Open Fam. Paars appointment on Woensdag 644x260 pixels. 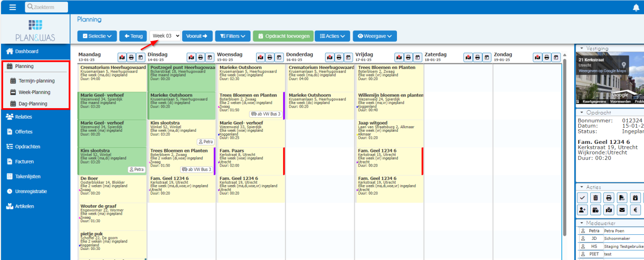pos(251,161)
